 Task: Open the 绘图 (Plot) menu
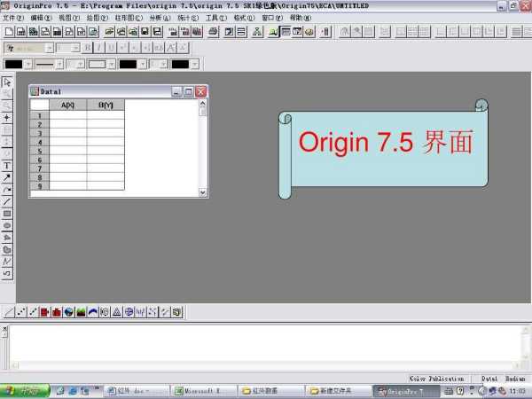tap(97, 18)
